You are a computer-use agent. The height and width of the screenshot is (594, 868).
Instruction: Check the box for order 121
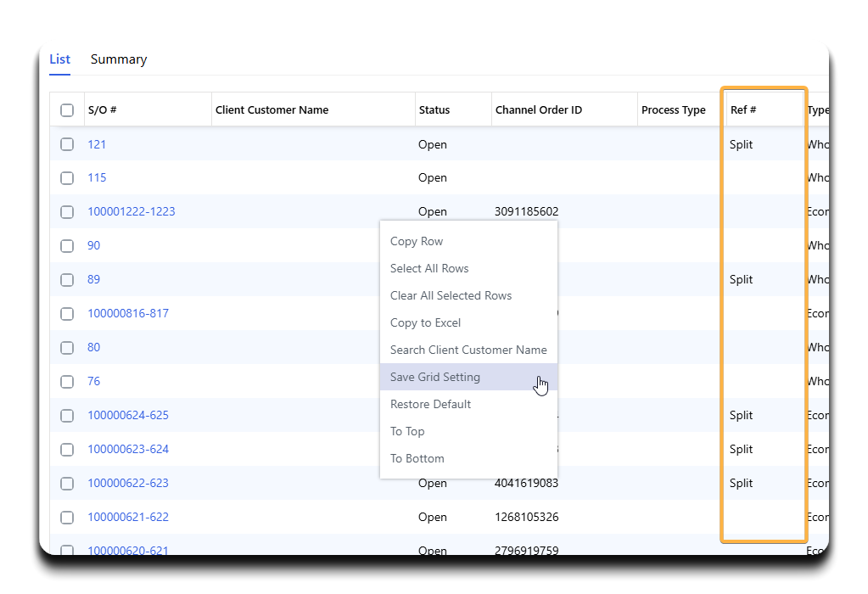pyautogui.click(x=67, y=144)
